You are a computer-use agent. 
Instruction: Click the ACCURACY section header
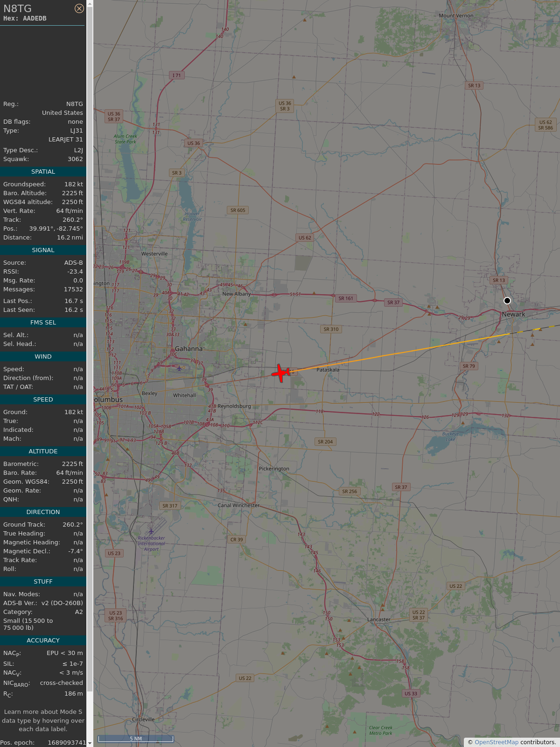[43, 641]
